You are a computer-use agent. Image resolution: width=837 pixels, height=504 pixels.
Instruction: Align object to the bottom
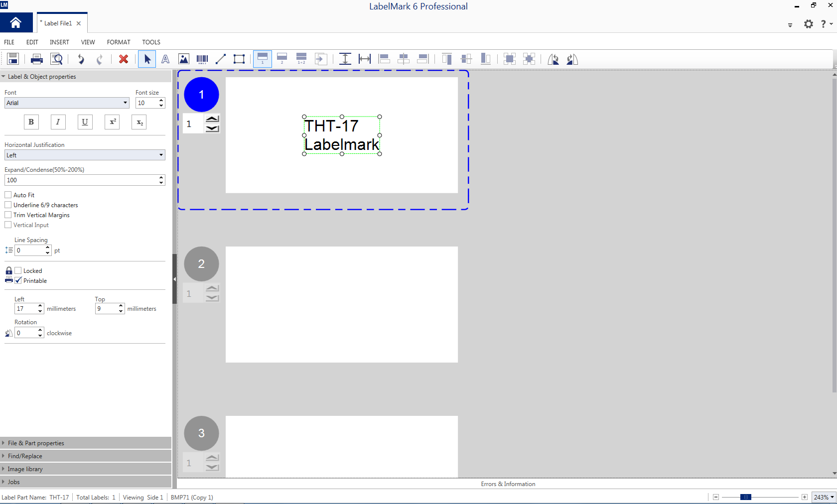(x=486, y=59)
